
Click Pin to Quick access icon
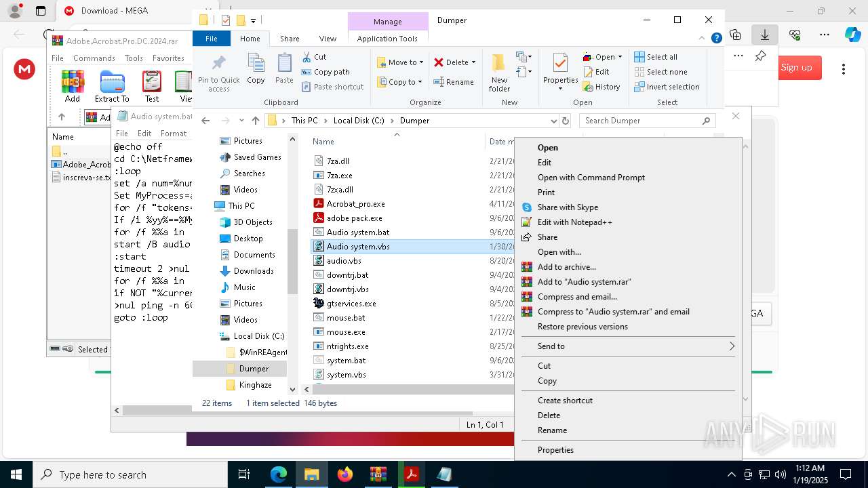coord(218,73)
